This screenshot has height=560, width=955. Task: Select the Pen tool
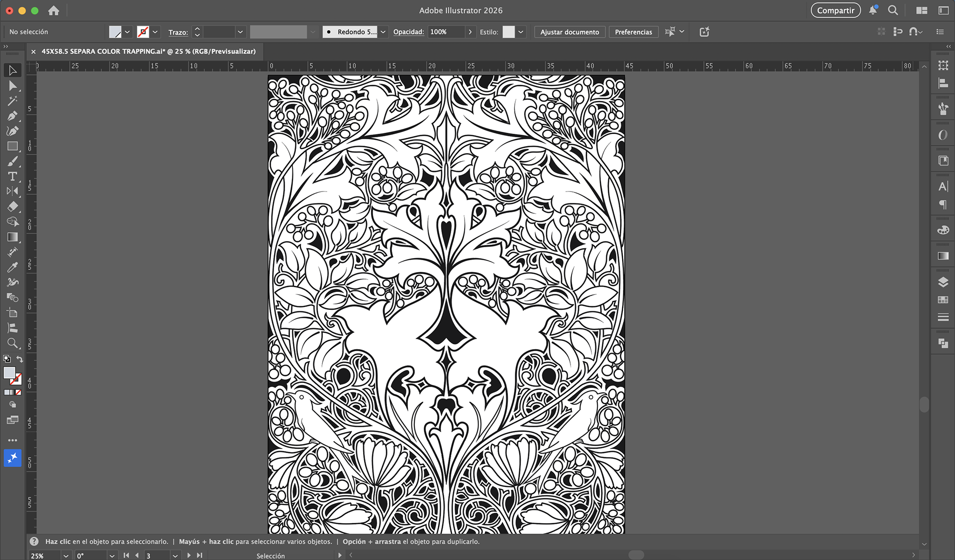(x=12, y=116)
